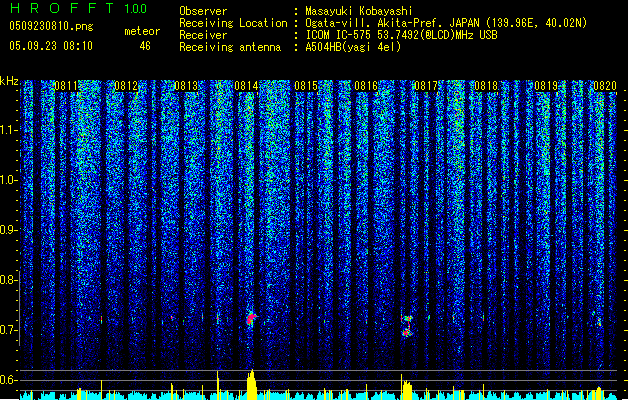629x400 pixels.
Task: Click the ICOM IC-575 receiver value
Action: pos(401,35)
